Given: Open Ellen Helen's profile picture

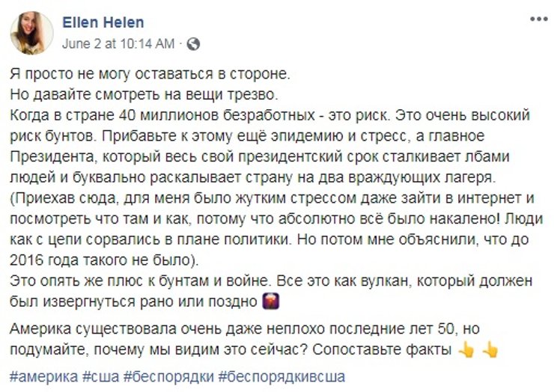Looking at the screenshot, I should pyautogui.click(x=31, y=32).
